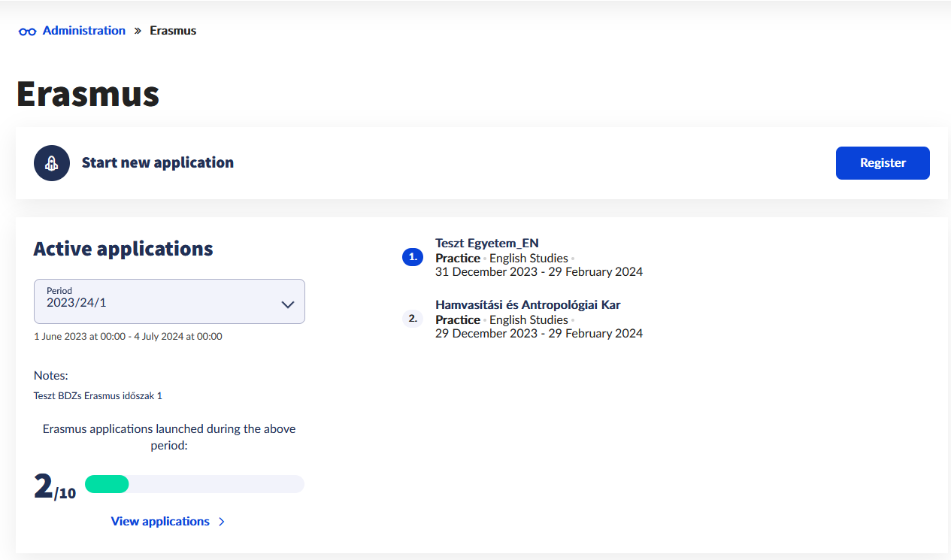Click the arrow chevron after View applications

pos(222,522)
